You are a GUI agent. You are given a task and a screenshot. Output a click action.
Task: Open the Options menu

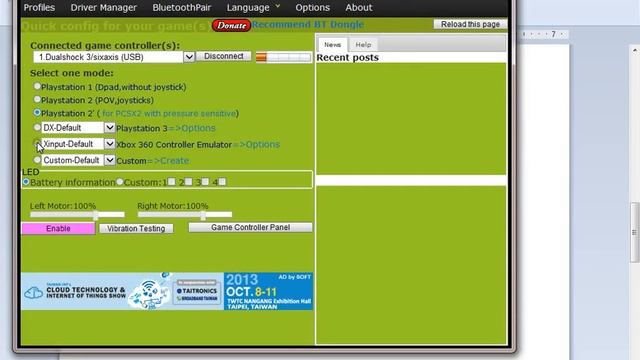tap(313, 7)
